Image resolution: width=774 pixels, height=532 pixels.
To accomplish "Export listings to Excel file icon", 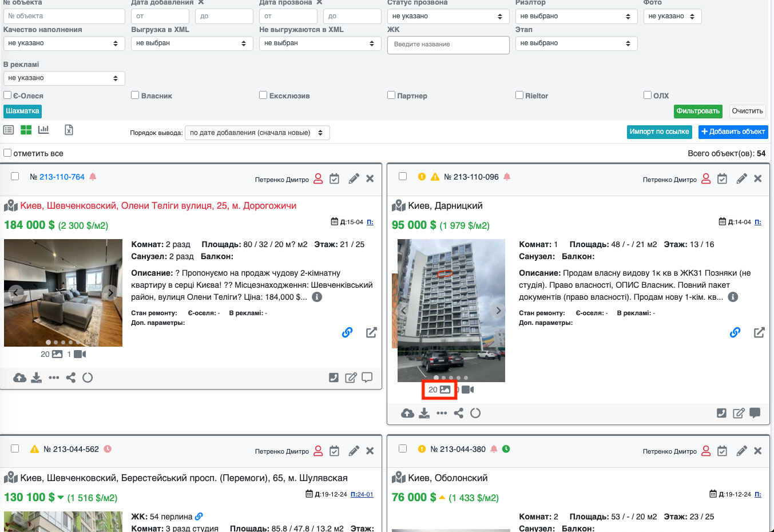I will coord(69,130).
